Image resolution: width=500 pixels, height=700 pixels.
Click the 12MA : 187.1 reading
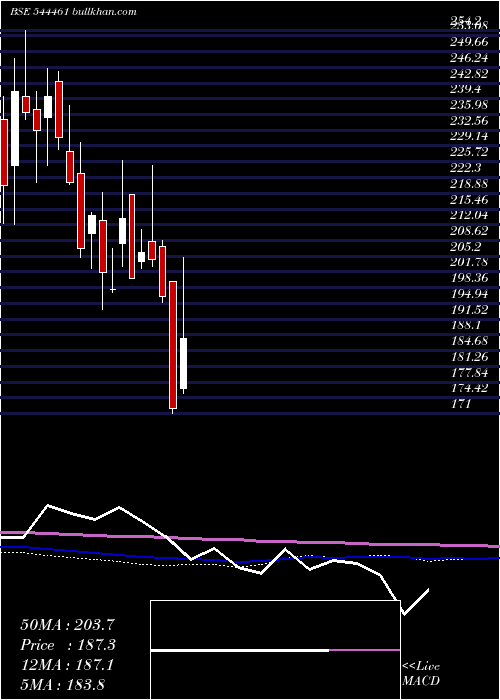(67, 665)
